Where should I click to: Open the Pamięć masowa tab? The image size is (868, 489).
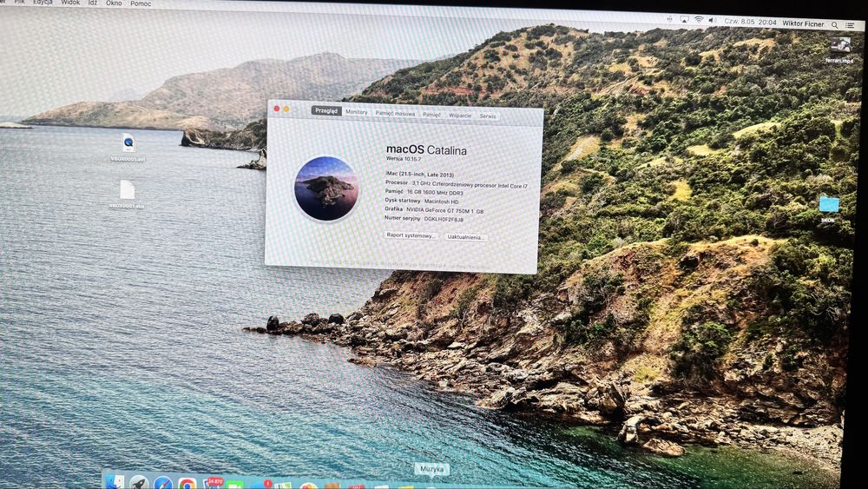point(395,114)
